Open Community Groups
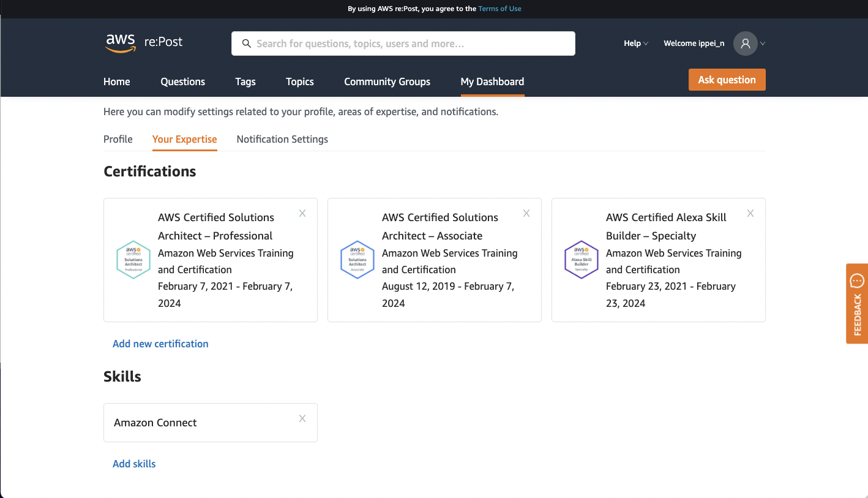The height and width of the screenshot is (498, 868). (387, 81)
